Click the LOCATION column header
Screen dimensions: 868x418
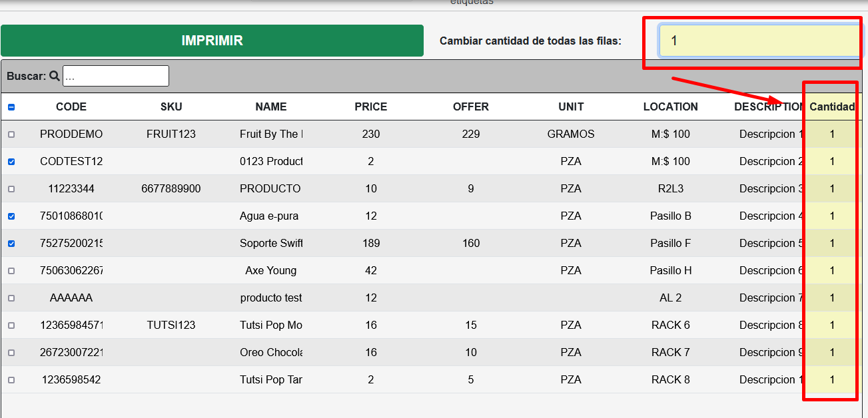pos(670,106)
